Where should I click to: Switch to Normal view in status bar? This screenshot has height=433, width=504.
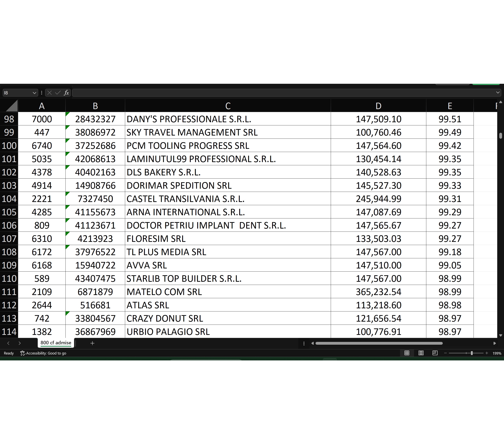(x=407, y=353)
